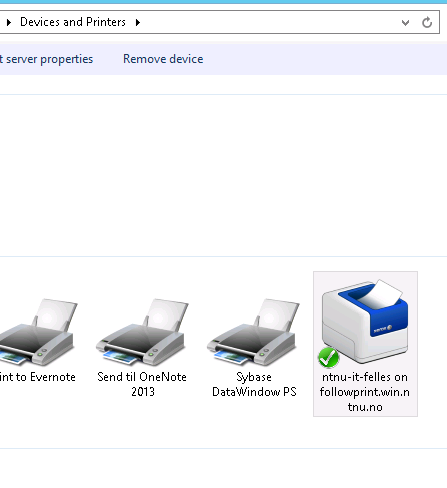The image size is (447, 488).
Task: Click empty space in the address bar
Action: pos(267,22)
